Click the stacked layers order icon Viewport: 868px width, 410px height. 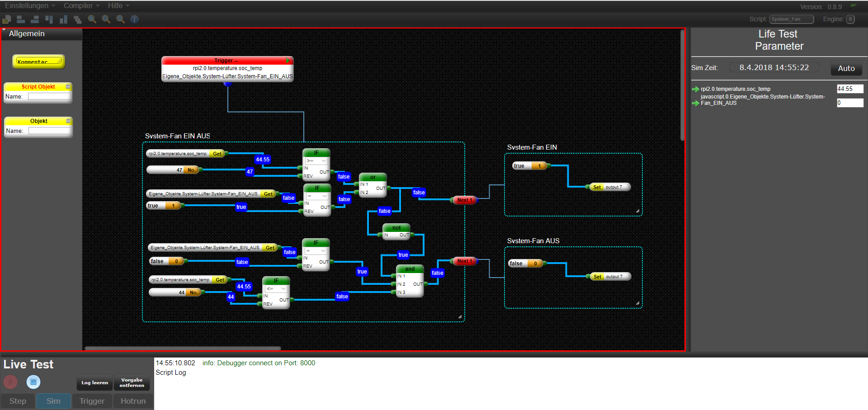(77, 19)
